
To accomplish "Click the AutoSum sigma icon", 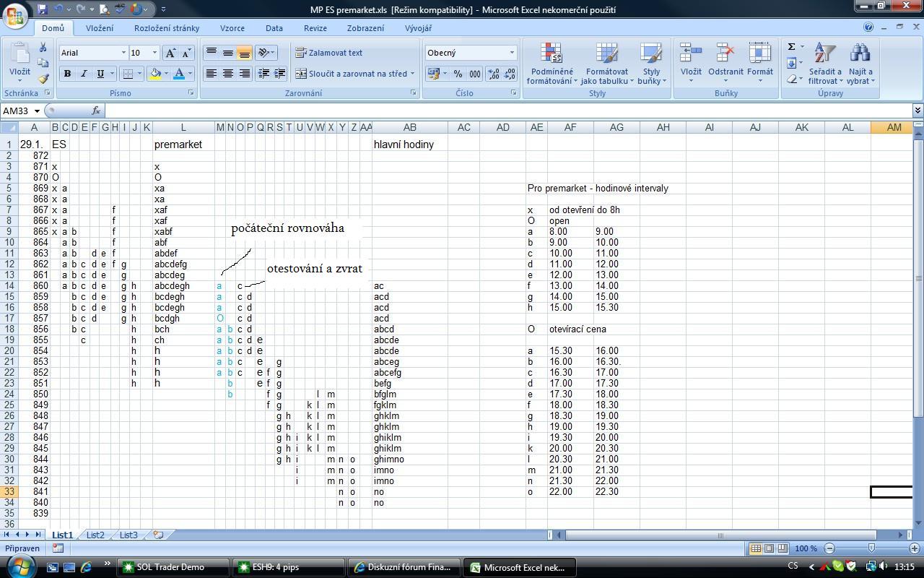I will 792,47.
